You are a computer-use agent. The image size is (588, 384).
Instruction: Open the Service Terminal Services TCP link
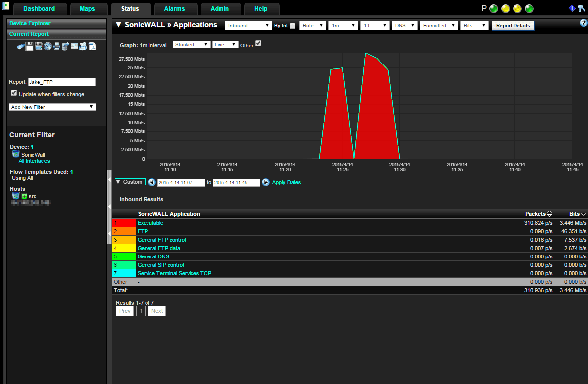[x=174, y=273]
